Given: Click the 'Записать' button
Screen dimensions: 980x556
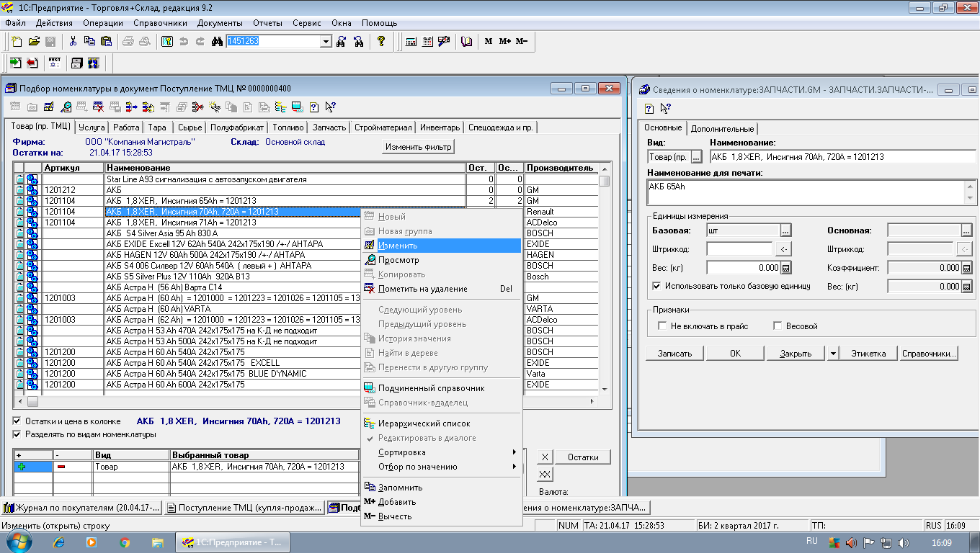Looking at the screenshot, I should click(674, 353).
